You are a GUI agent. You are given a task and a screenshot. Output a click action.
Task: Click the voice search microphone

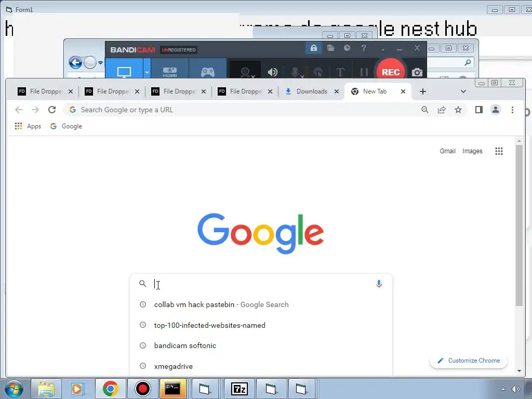click(x=379, y=284)
